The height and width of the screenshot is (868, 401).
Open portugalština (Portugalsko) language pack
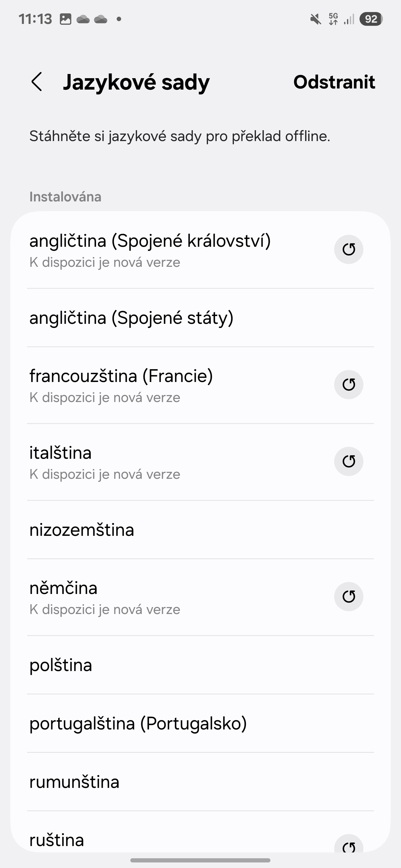(138, 723)
